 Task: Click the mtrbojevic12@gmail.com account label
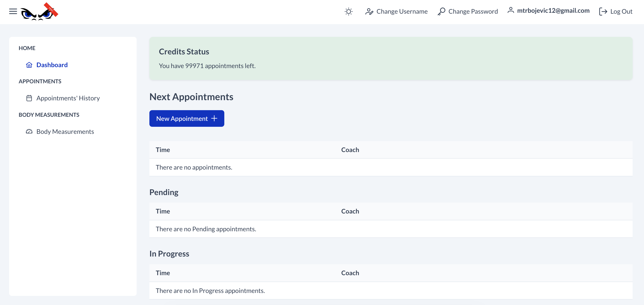click(553, 10)
